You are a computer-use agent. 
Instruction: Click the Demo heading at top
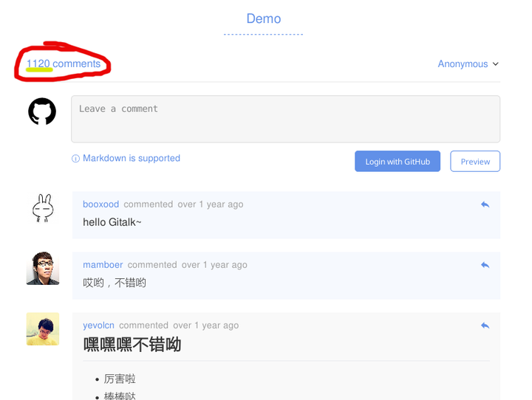(x=264, y=19)
